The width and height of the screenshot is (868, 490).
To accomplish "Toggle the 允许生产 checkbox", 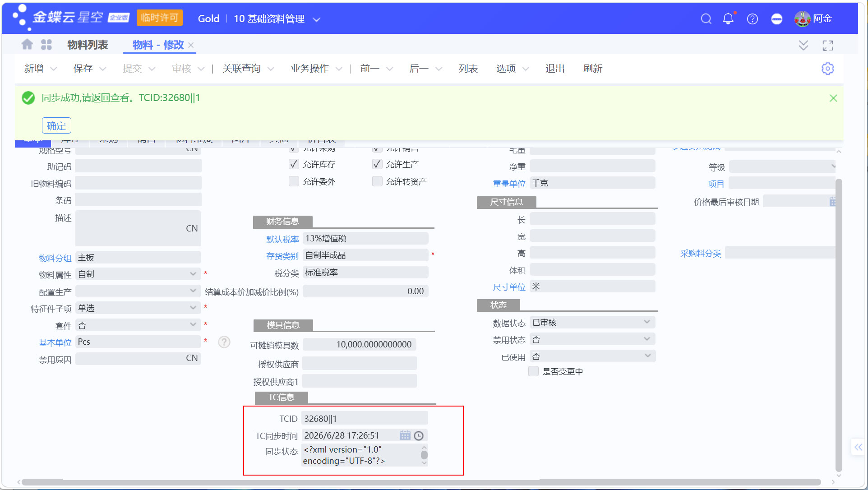I will pos(377,164).
